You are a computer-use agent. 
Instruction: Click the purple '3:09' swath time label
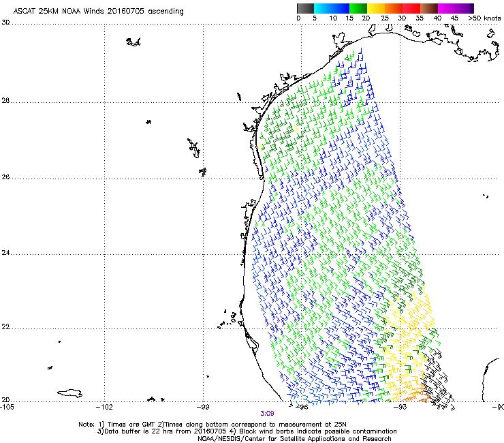pos(267,414)
